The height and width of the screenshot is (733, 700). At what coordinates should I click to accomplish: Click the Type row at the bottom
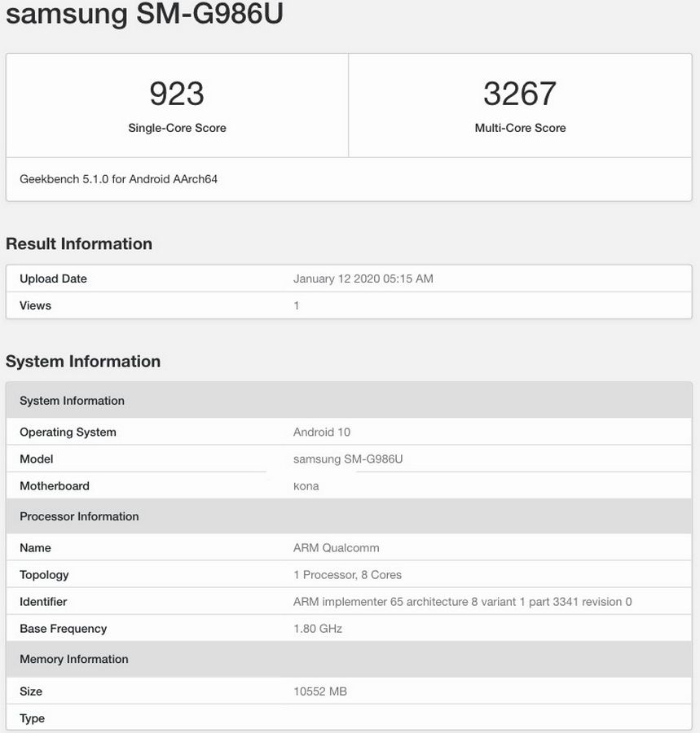[349, 718]
